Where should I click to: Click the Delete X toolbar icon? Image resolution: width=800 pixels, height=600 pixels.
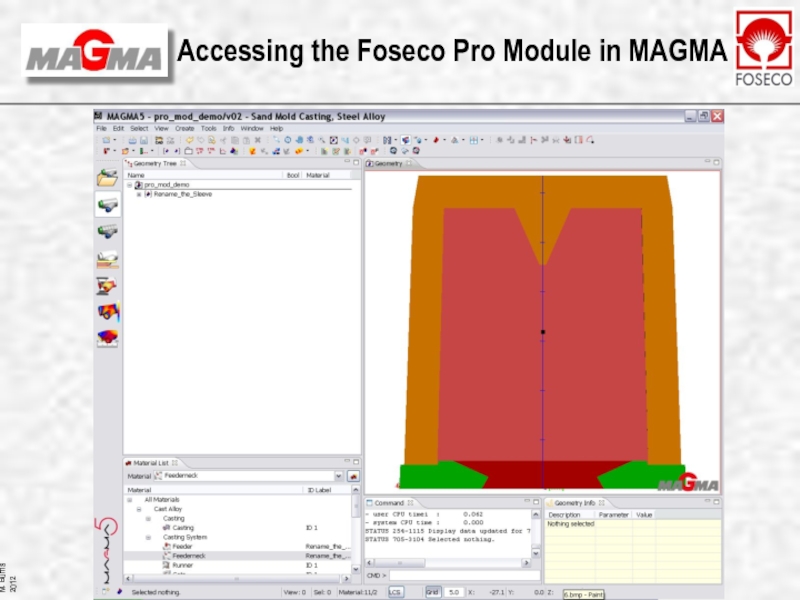[258, 140]
